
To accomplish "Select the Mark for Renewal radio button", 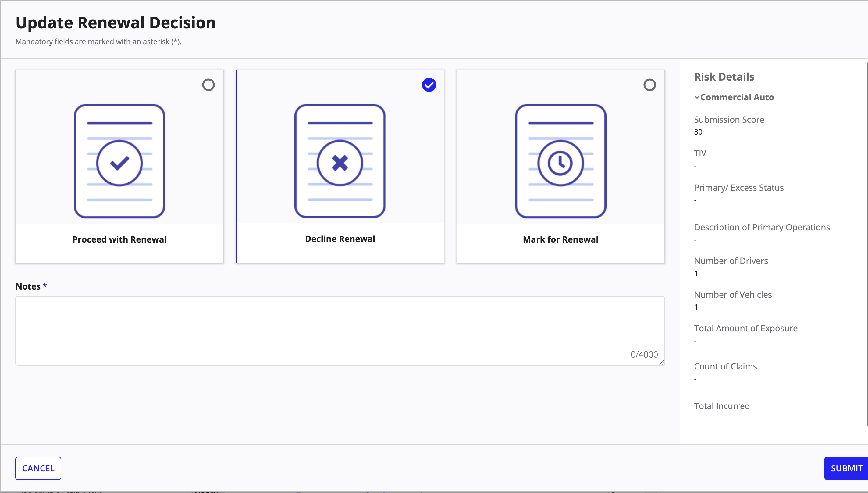I will [649, 85].
